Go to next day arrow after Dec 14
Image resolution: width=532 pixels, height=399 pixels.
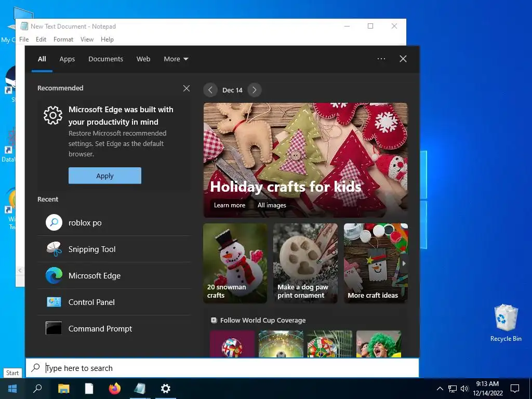255,90
